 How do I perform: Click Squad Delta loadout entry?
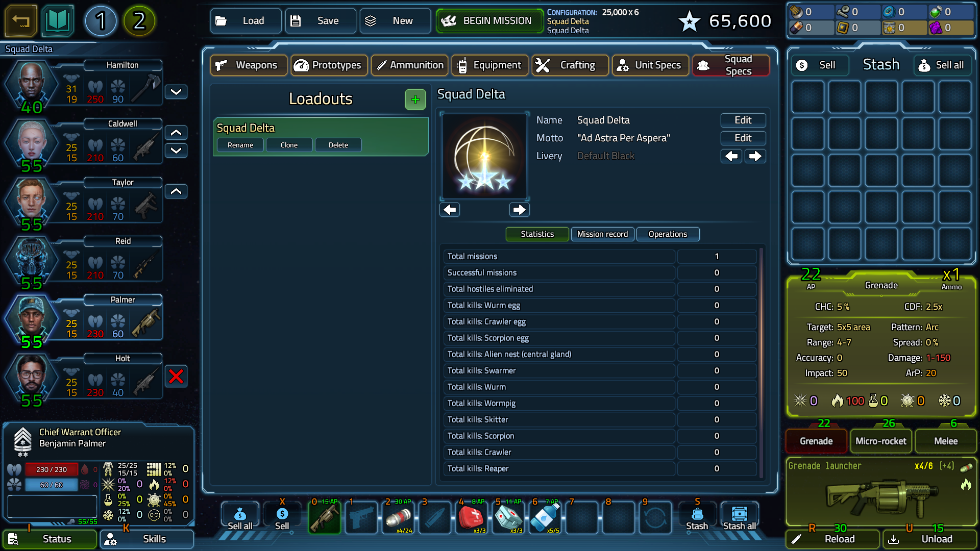tap(321, 127)
